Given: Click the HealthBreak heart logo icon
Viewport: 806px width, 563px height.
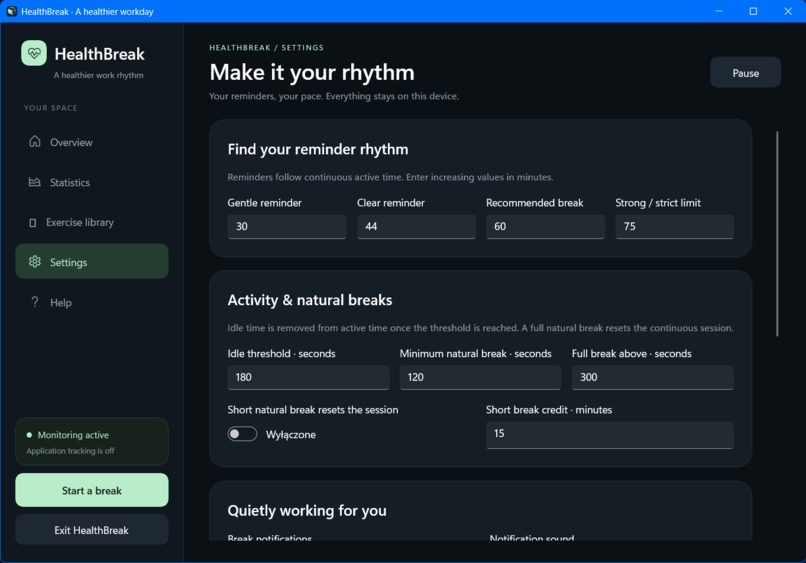Looking at the screenshot, I should click(34, 53).
